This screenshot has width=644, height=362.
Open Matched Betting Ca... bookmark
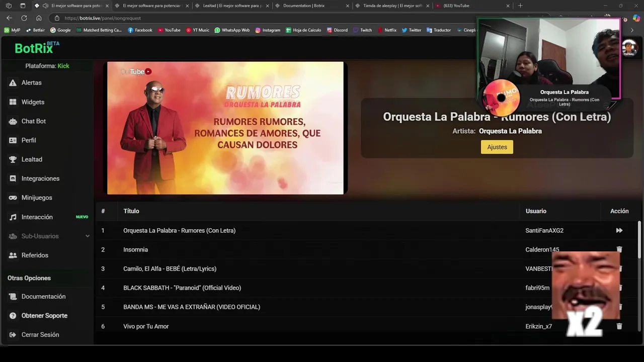tap(99, 30)
